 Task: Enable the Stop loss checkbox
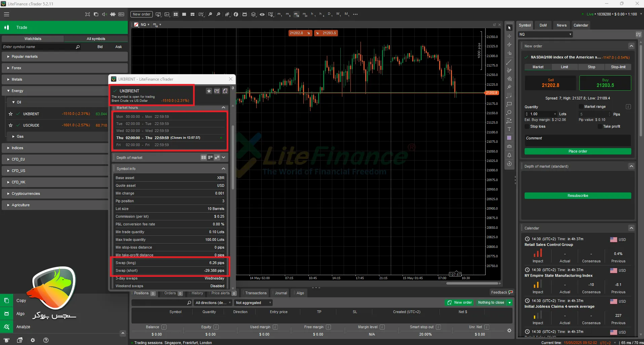(527, 126)
